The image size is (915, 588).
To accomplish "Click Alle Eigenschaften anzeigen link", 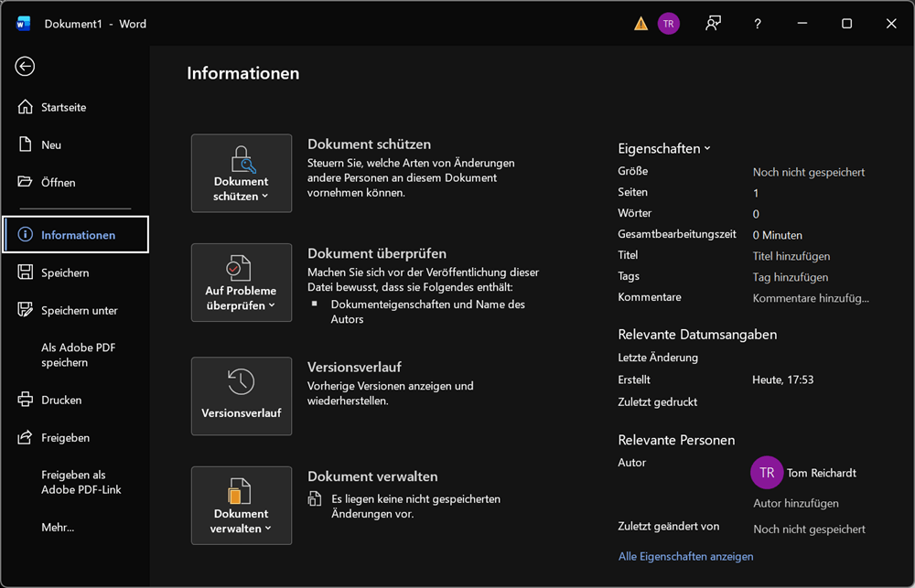I will (685, 557).
